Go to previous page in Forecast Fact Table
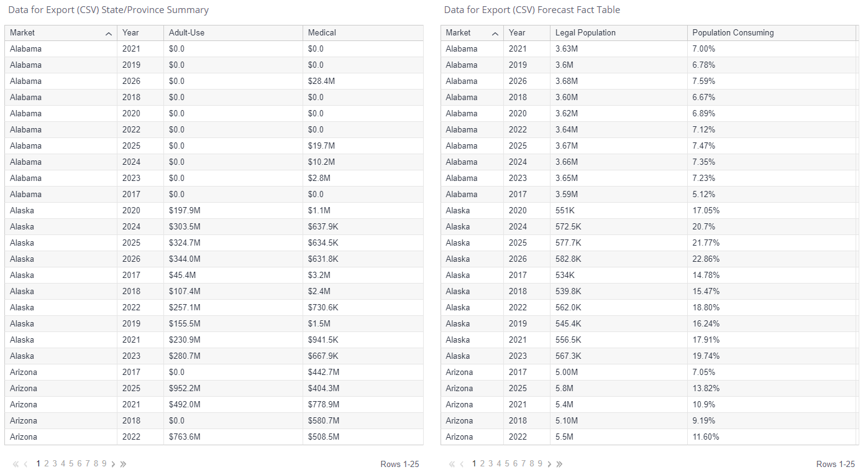This screenshot has height=472, width=868. (x=462, y=464)
